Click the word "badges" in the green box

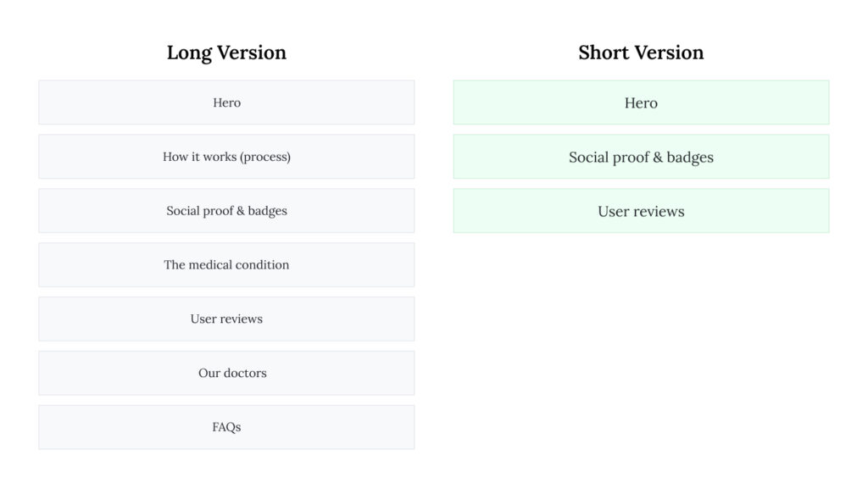pos(690,158)
